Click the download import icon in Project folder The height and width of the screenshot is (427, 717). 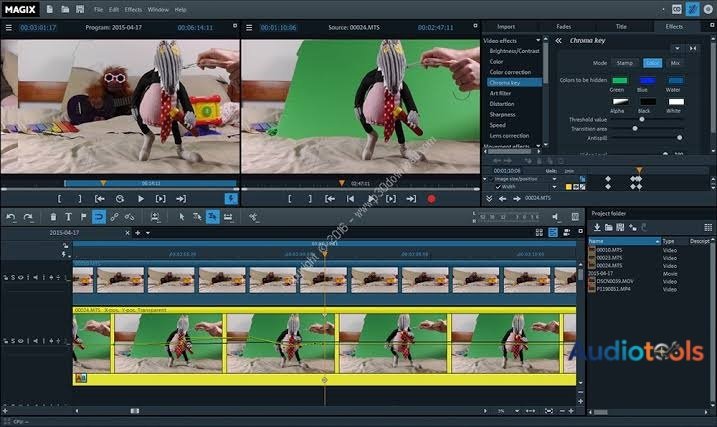[x=597, y=227]
